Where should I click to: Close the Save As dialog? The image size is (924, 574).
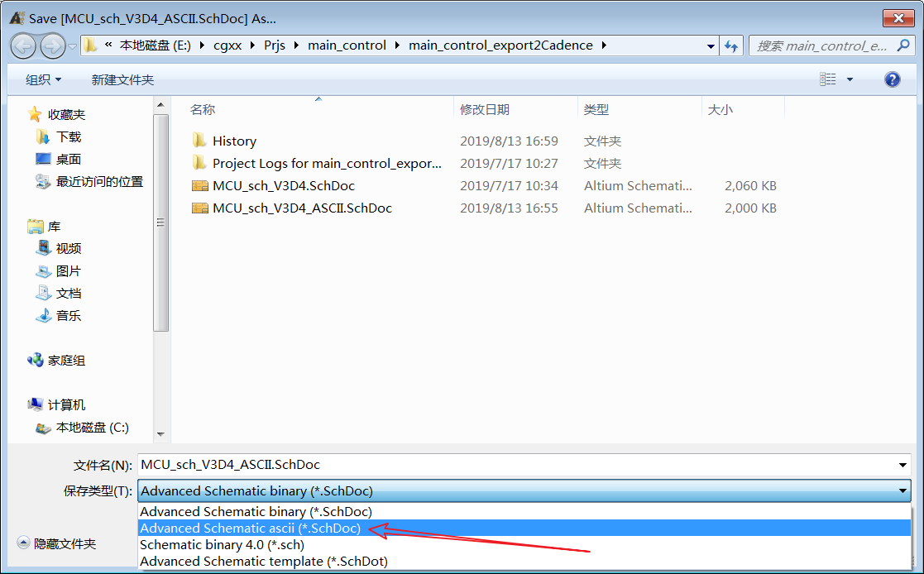(898, 18)
